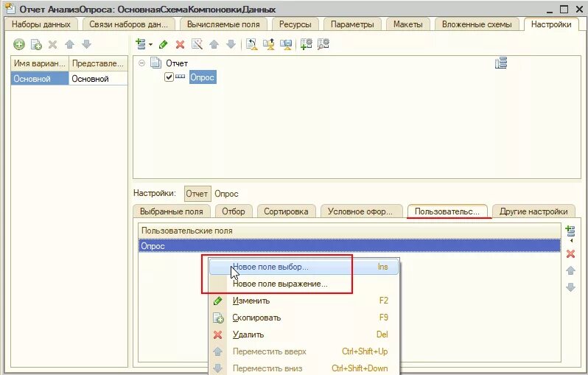
Task: Delete the settings variant with grey X
Action: click(52, 44)
